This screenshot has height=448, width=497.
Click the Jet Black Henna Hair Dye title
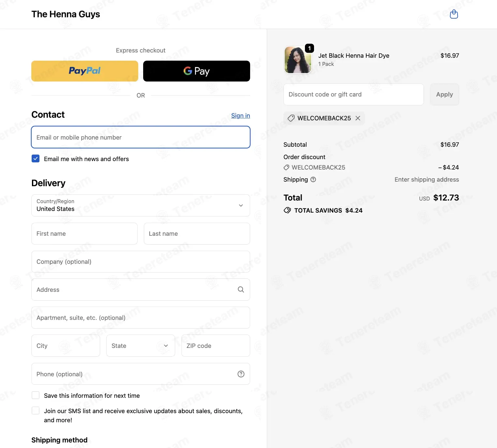354,55
